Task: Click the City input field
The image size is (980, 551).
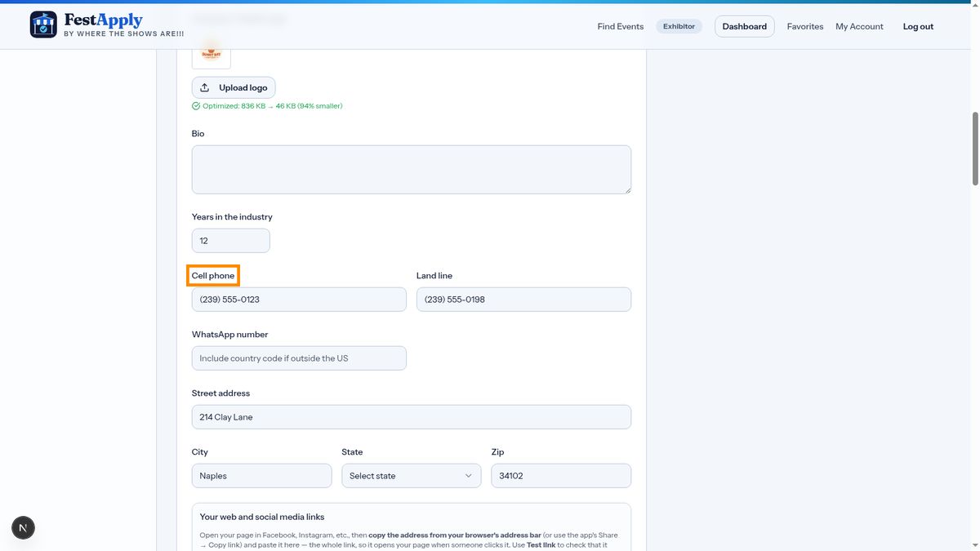Action: [x=262, y=476]
